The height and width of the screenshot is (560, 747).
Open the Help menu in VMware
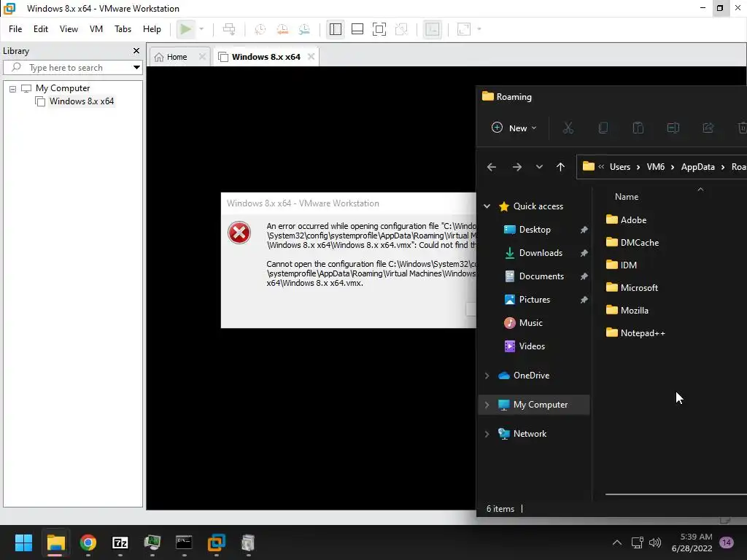pos(152,29)
